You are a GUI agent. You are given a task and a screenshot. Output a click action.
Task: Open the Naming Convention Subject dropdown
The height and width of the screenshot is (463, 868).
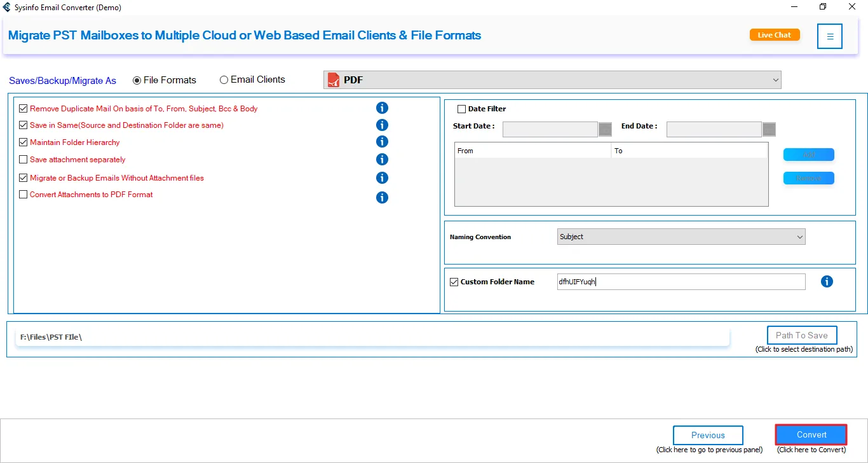click(681, 237)
